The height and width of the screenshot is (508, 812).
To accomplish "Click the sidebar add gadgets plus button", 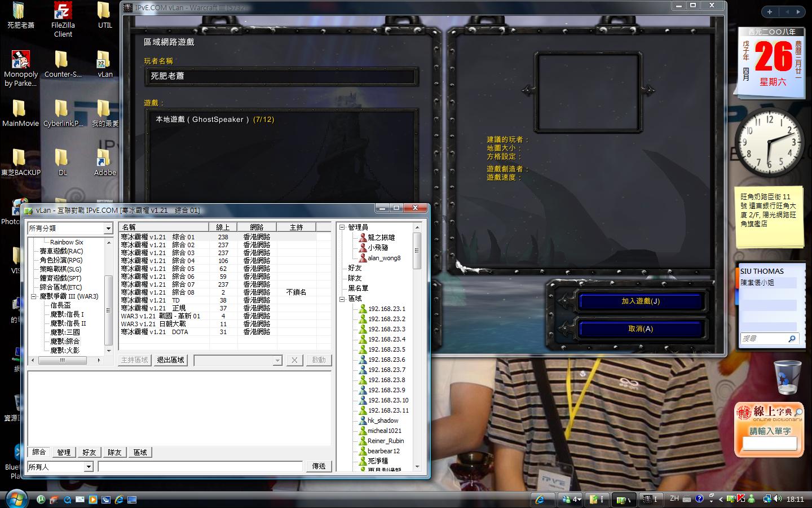I will point(769,11).
